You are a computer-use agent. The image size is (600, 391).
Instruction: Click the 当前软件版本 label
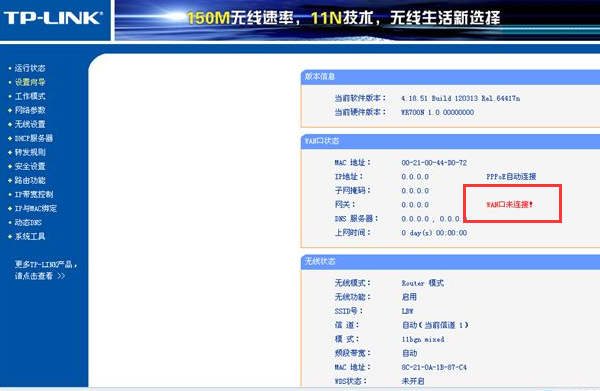coord(360,98)
